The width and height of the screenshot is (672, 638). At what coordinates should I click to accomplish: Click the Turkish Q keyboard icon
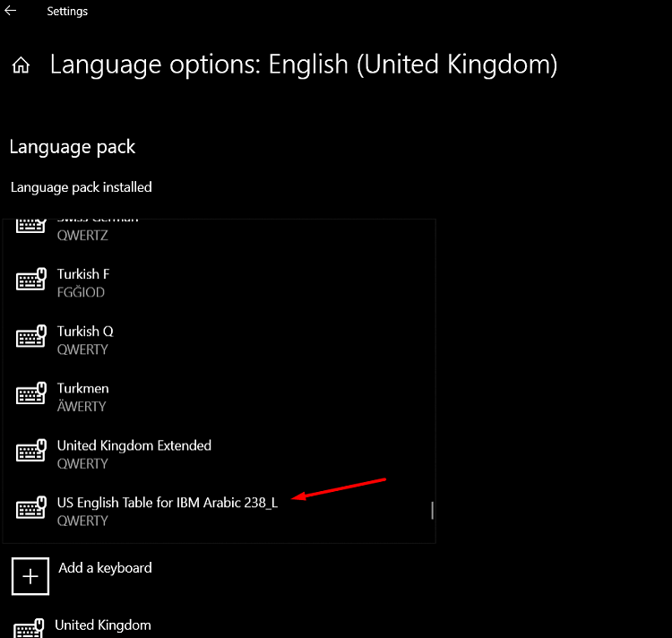[x=31, y=338]
